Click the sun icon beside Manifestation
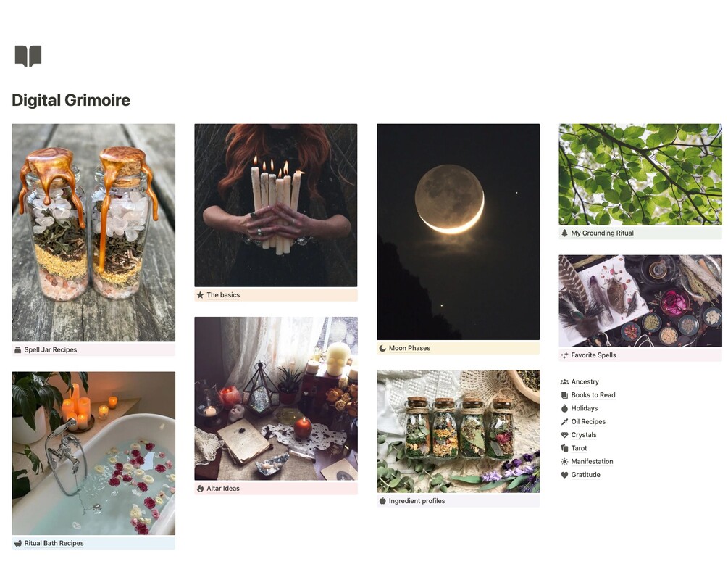The image size is (728, 580). click(564, 462)
